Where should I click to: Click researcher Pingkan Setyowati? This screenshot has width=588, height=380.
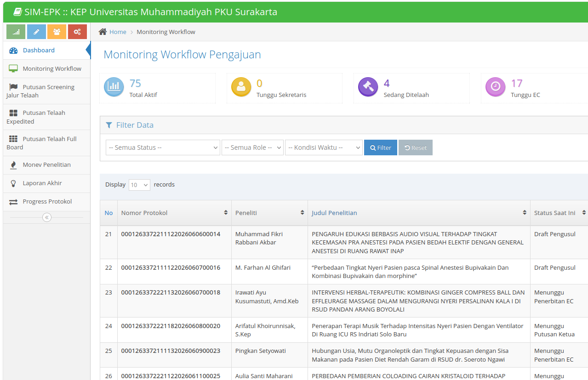click(x=261, y=351)
